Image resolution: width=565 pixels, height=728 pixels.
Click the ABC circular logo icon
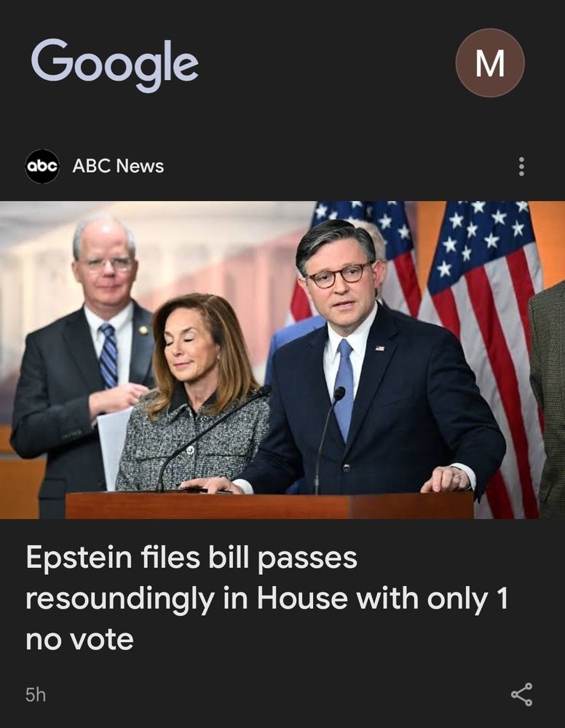(42, 166)
